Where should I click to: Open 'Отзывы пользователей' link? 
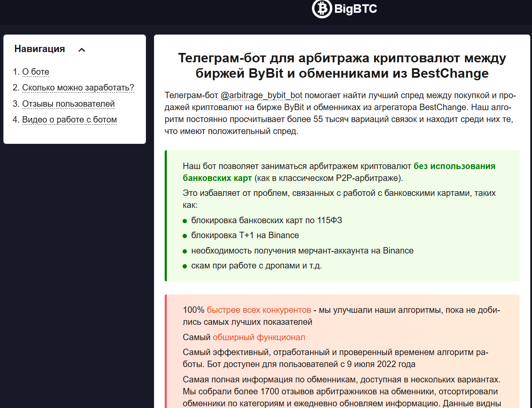coord(68,104)
